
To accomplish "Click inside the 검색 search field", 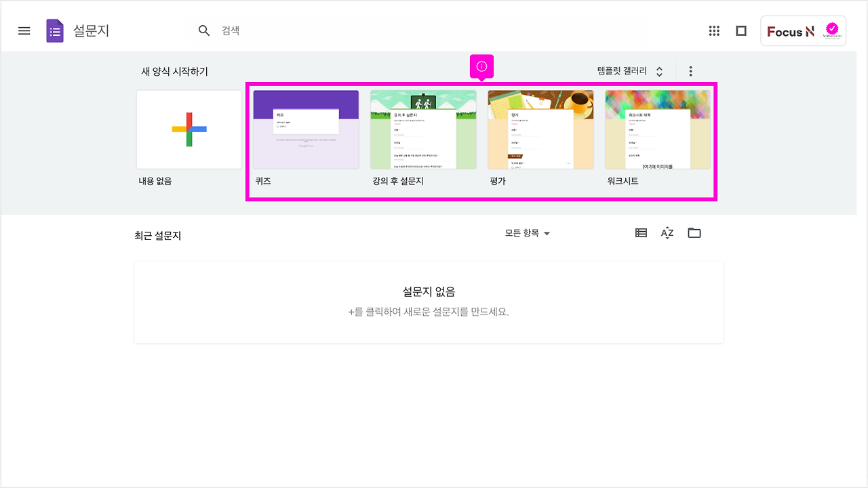I will coord(271,30).
